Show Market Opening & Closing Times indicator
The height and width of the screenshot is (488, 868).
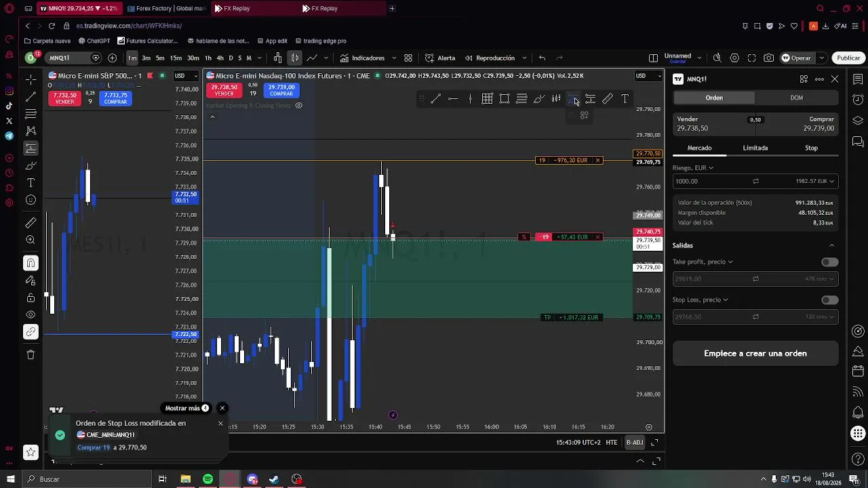pyautogui.click(x=298, y=106)
